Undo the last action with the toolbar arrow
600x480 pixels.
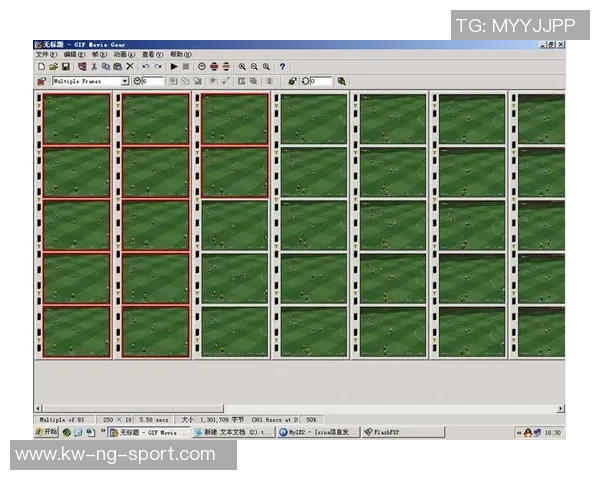pos(146,66)
